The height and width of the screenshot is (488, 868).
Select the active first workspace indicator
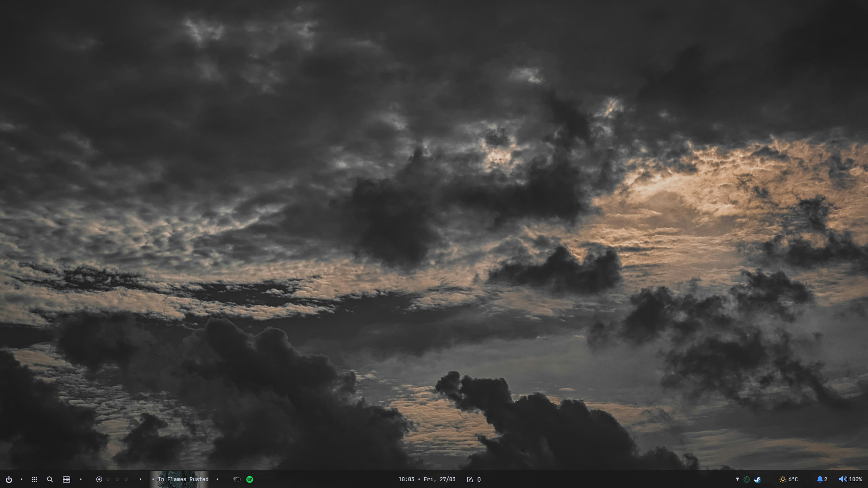click(x=99, y=479)
